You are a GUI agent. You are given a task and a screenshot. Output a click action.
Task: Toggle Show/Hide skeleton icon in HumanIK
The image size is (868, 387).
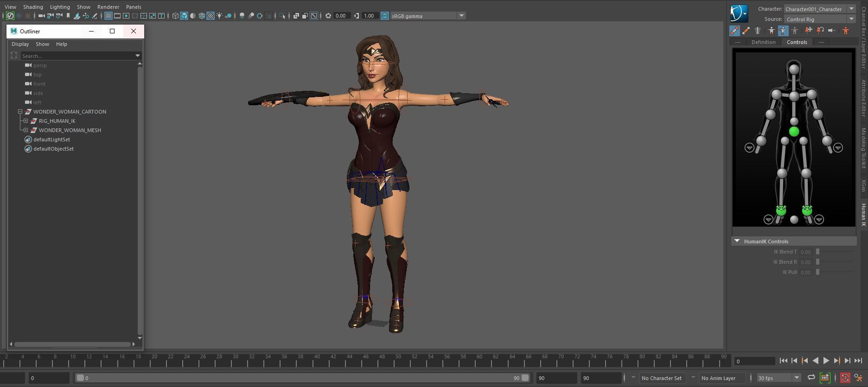tap(758, 31)
